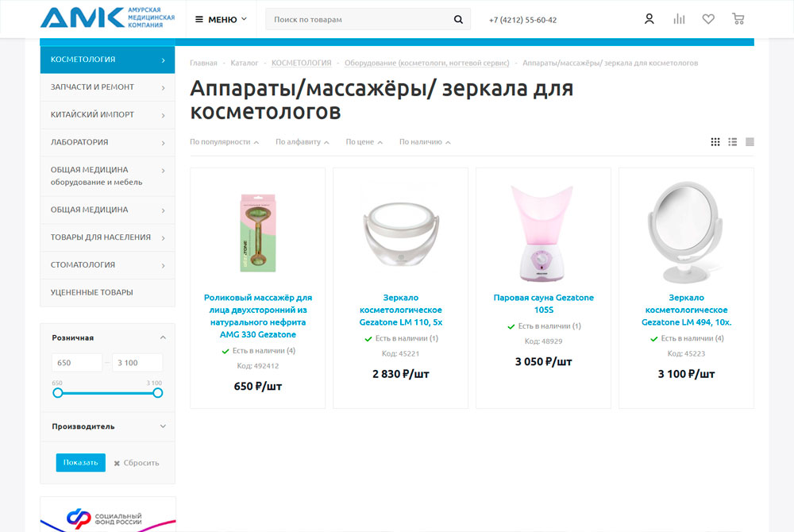Click the pink steam sauna image
794x532 pixels.
[x=542, y=234]
